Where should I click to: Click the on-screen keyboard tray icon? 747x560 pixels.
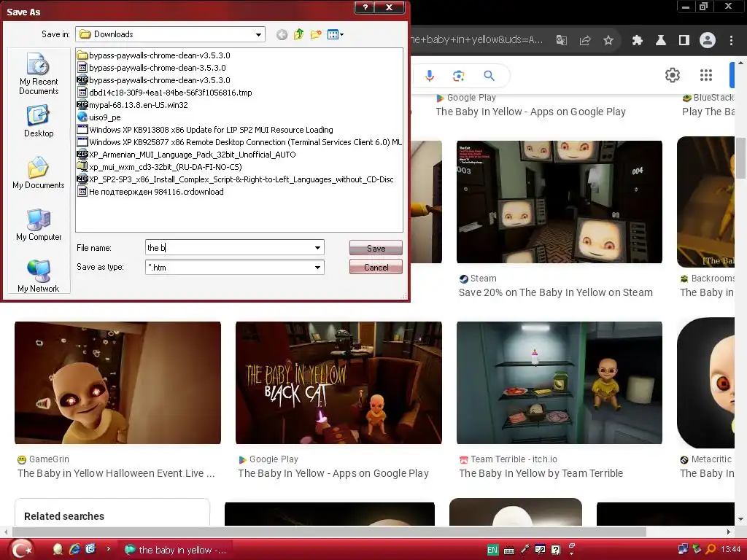point(508,551)
